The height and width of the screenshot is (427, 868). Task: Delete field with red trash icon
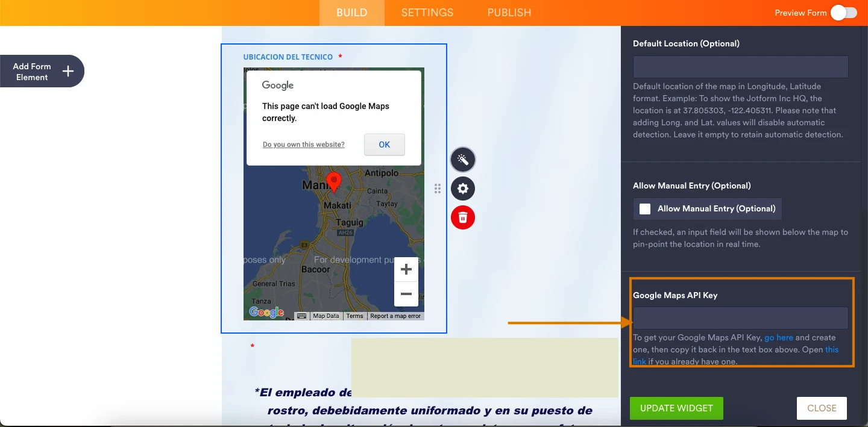point(463,217)
